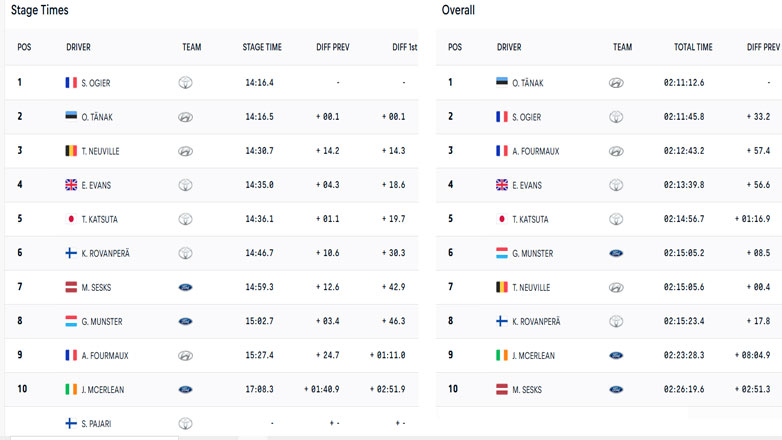Click the Ford logo in G. Munster's Overall row
The image size is (782, 440).
616,253
